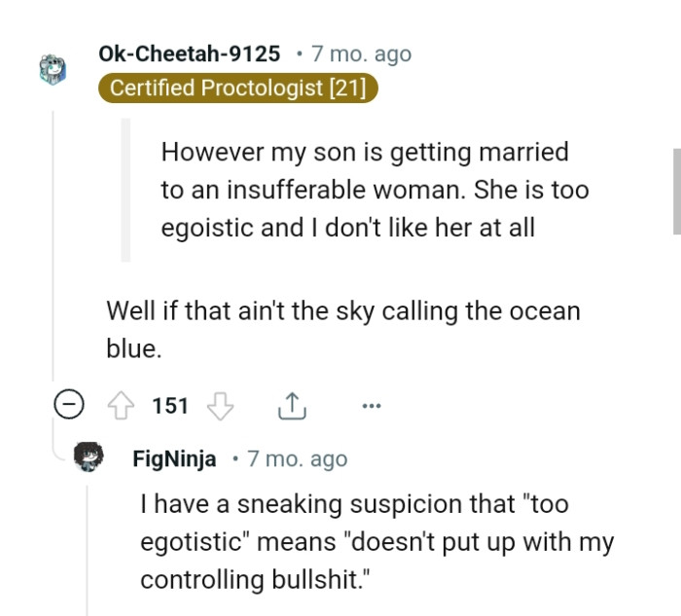The image size is (681, 616).
Task: Click FigNinja's 'sneaking suspicion' reply text
Action: click(376, 542)
